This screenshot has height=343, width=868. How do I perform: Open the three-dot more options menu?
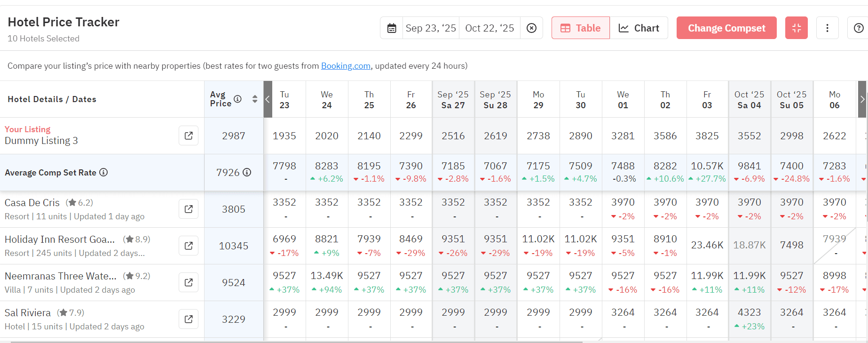(827, 28)
